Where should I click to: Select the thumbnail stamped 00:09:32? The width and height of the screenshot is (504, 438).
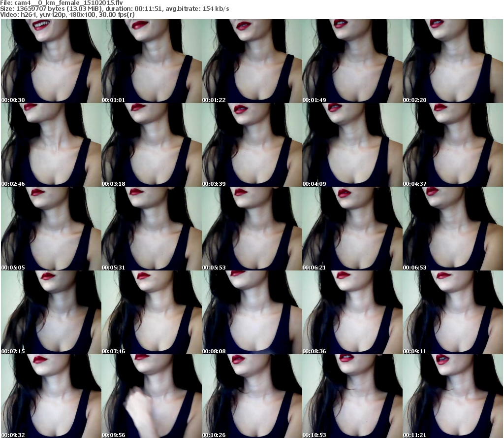(51, 396)
